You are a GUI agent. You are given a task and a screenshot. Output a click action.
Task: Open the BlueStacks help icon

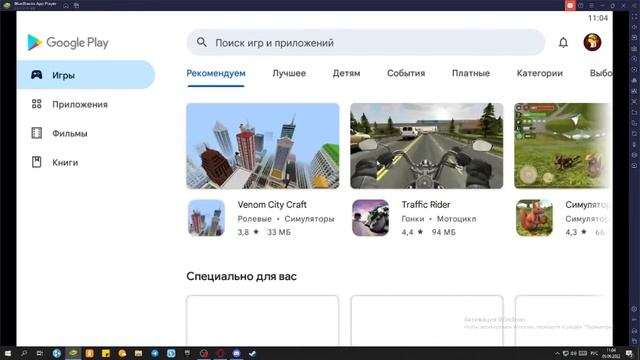581,5
